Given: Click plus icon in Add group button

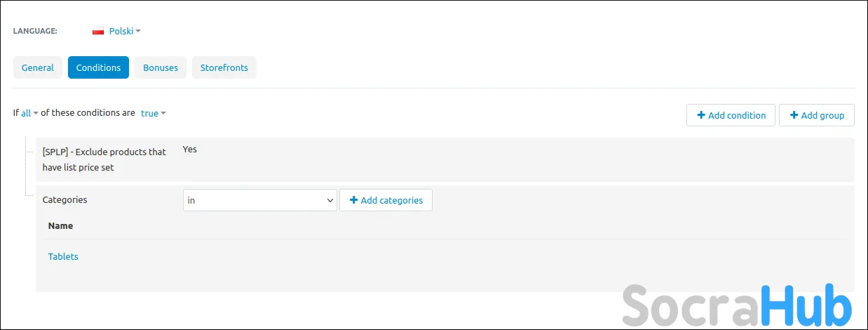Looking at the screenshot, I should point(794,115).
